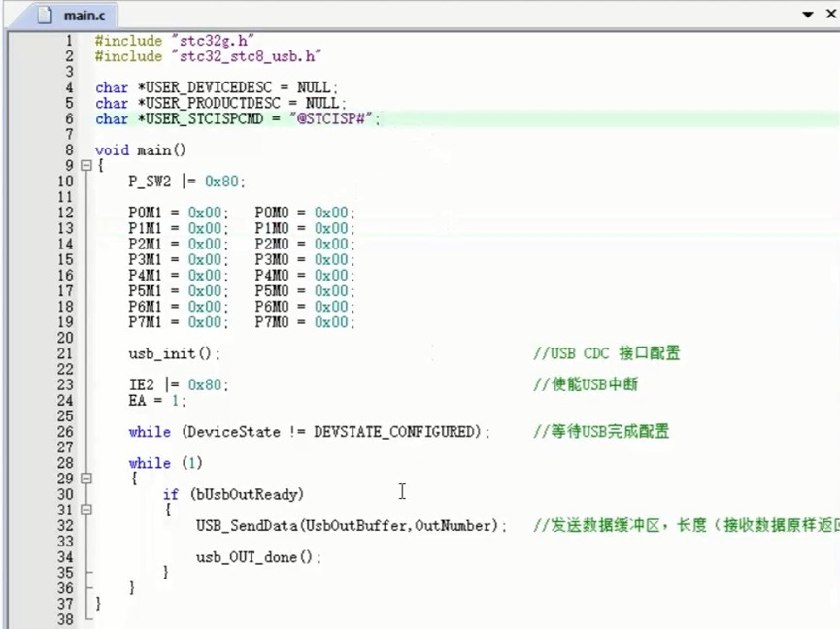Image resolution: width=840 pixels, height=629 pixels.
Task: Collapse the while (1) block at line 29
Action: pos(86,479)
